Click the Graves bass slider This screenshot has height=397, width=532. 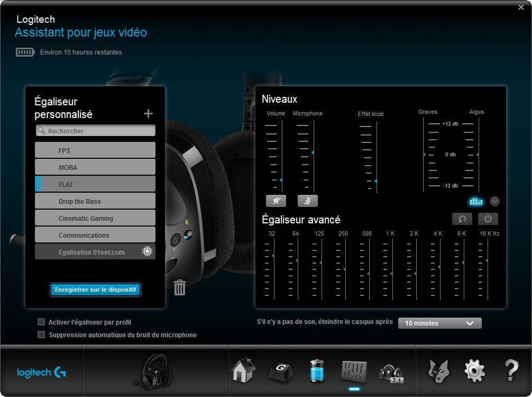[x=424, y=155]
